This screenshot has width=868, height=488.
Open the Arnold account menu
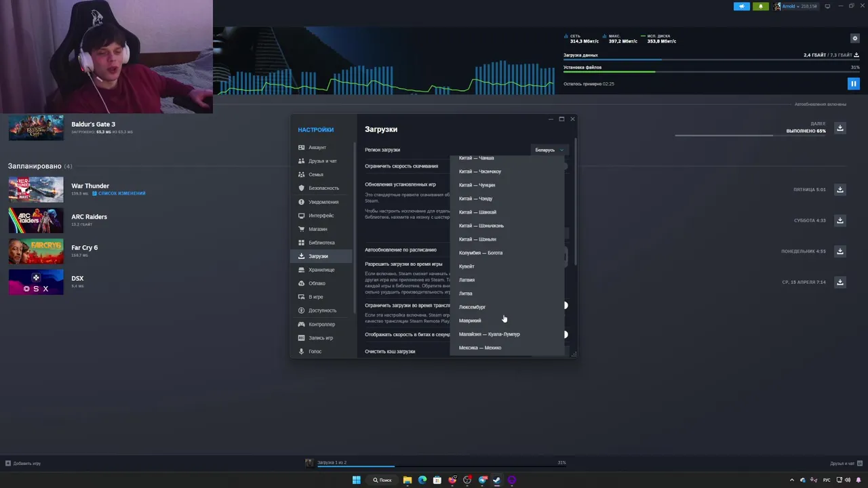pyautogui.click(x=795, y=6)
